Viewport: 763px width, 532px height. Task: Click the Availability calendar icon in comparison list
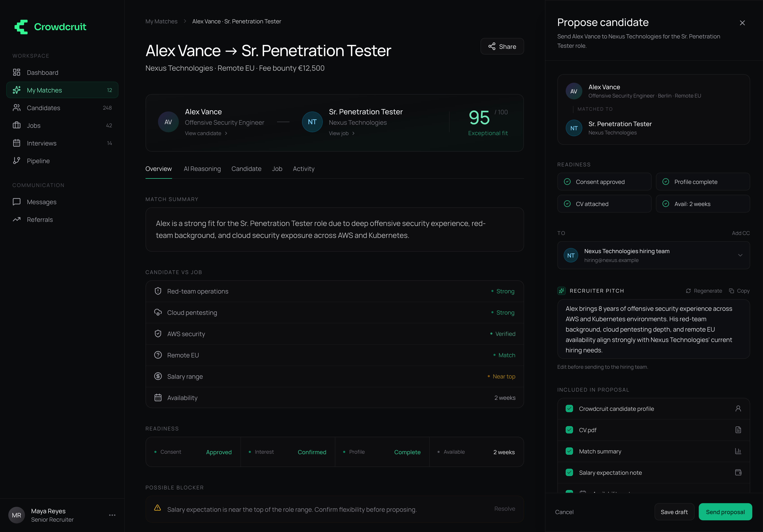[158, 397]
